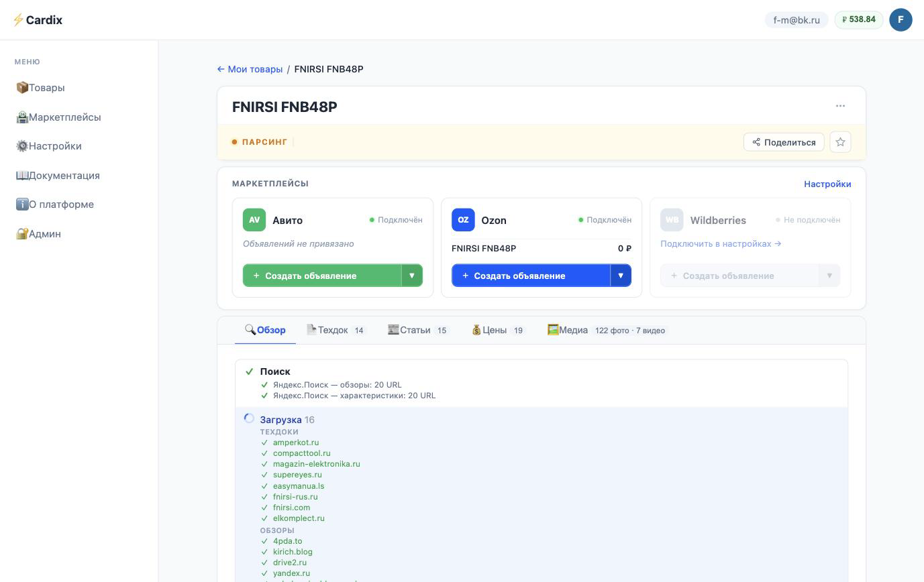The image size is (924, 582).
Task: Go back to Мои товары
Action: (x=250, y=69)
